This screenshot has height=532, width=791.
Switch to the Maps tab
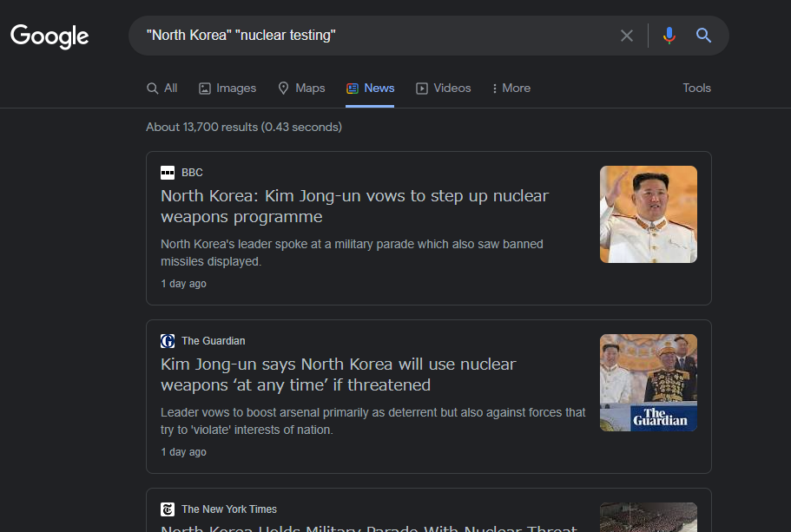(301, 89)
